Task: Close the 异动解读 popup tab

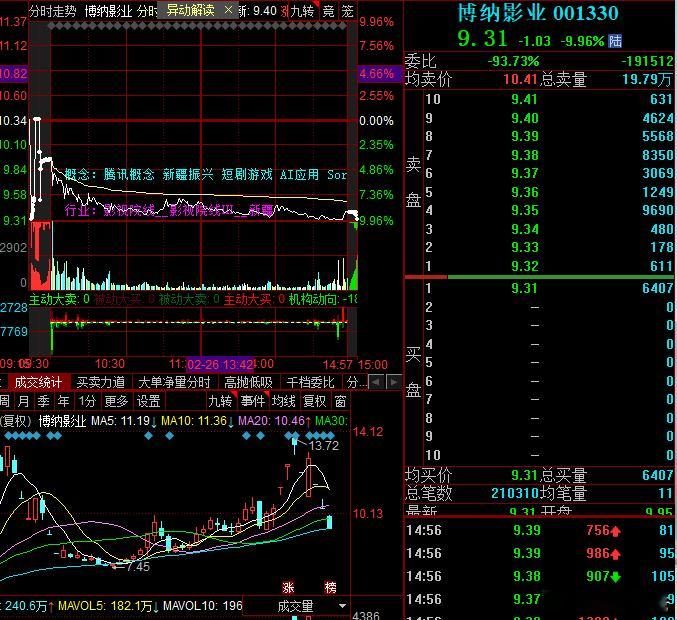Action: coord(229,10)
